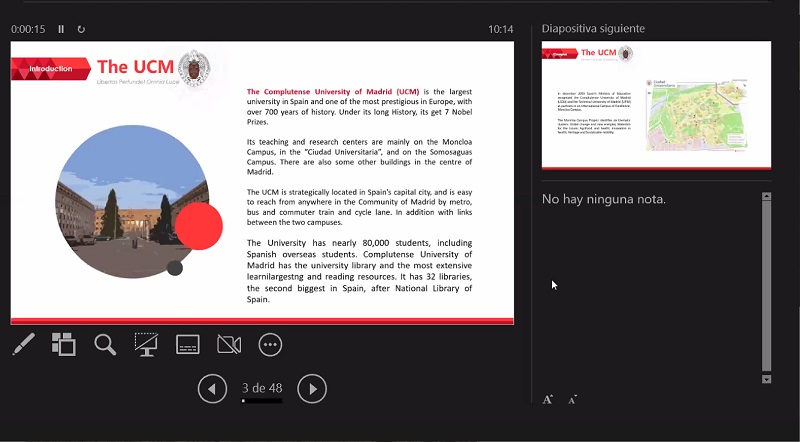Screen dimensions: 800x442
Task: Black out the presentation screen
Action: [146, 345]
